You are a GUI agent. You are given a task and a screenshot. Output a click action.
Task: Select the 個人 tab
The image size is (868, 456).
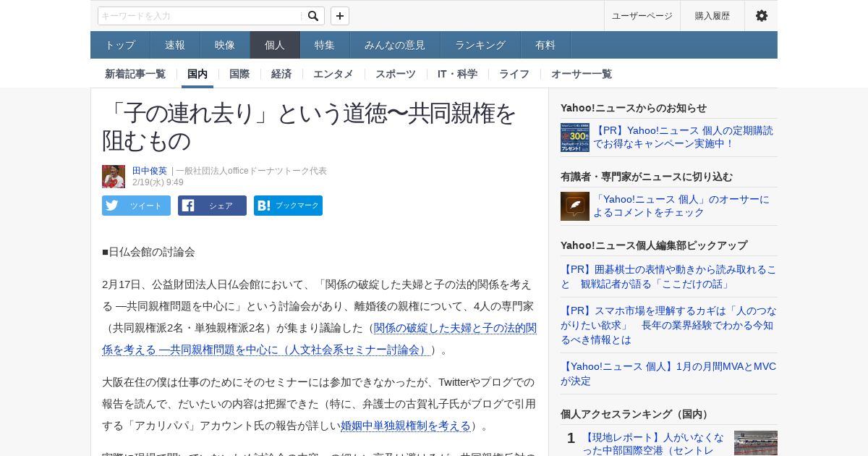coord(275,45)
